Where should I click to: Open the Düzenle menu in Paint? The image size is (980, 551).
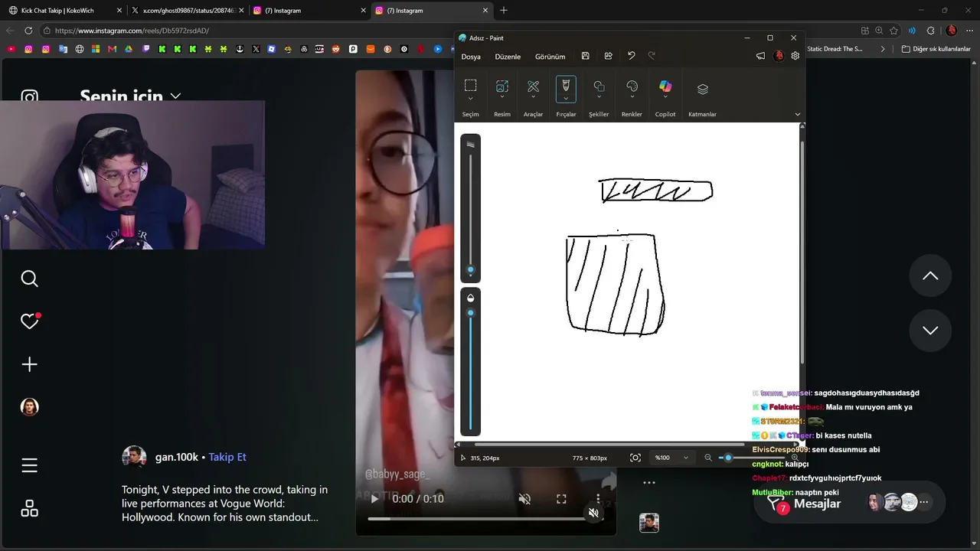click(508, 57)
